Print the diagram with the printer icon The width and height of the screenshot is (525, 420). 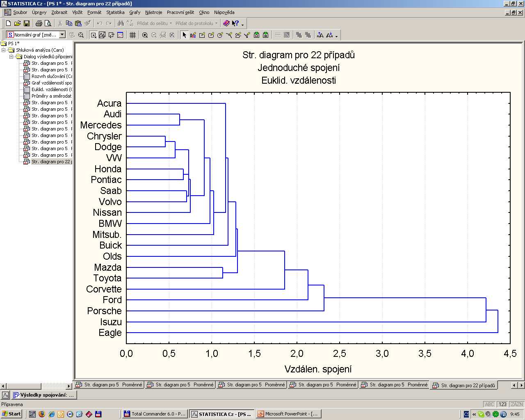click(x=39, y=23)
